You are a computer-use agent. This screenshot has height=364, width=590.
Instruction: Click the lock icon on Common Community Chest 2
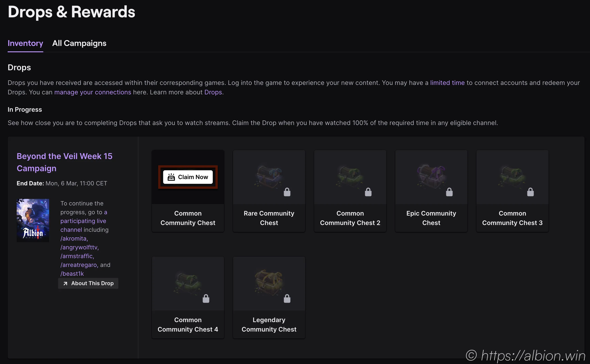click(x=368, y=192)
